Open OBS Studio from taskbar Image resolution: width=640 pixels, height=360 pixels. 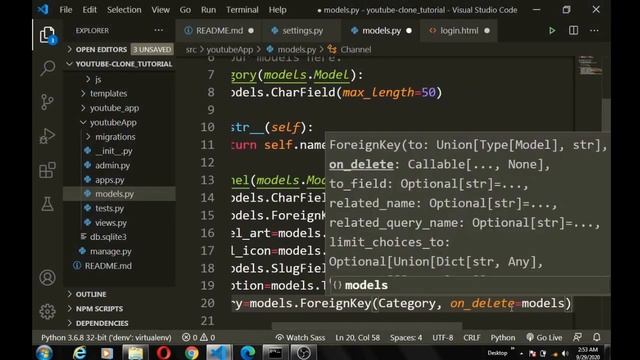(x=303, y=353)
